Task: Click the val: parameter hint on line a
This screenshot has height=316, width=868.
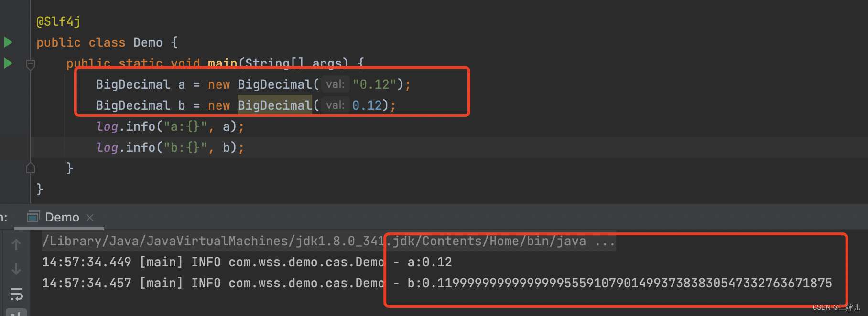Action: 335,84
